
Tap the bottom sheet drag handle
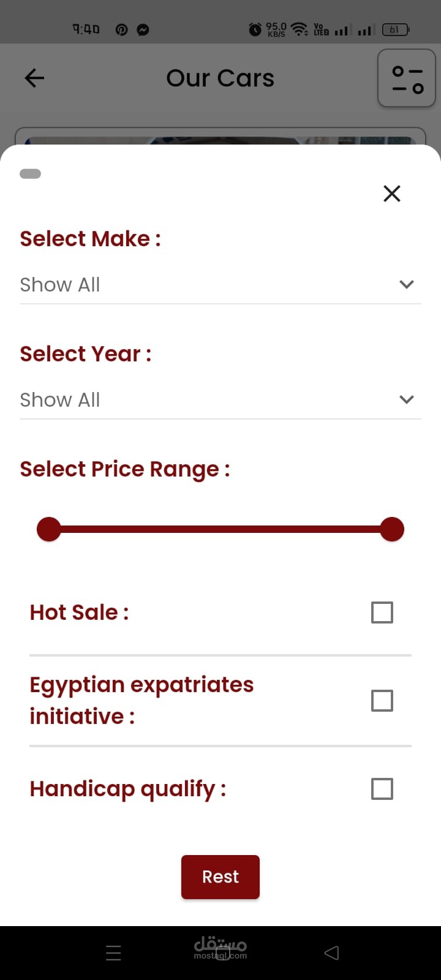click(x=31, y=174)
